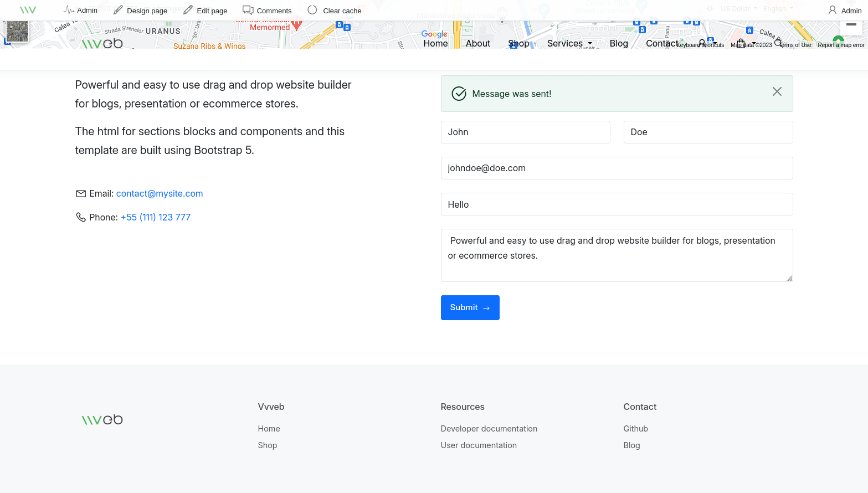
Task: Click the Vvveb logo in admin toolbar
Action: [x=28, y=10]
